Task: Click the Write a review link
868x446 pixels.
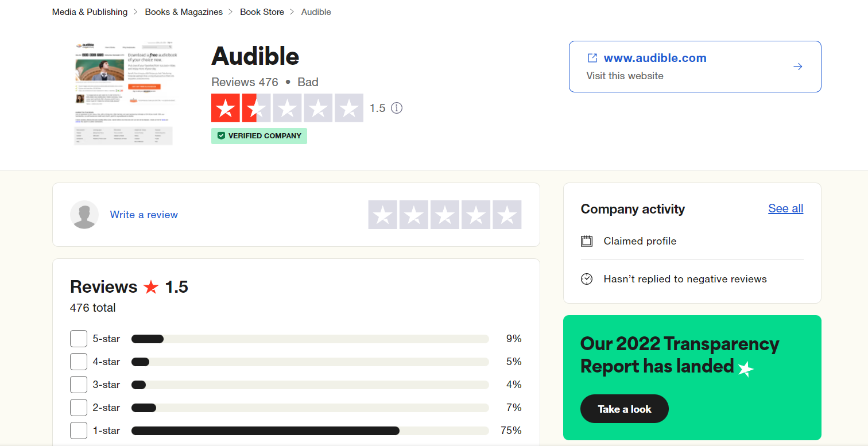Action: pos(144,215)
